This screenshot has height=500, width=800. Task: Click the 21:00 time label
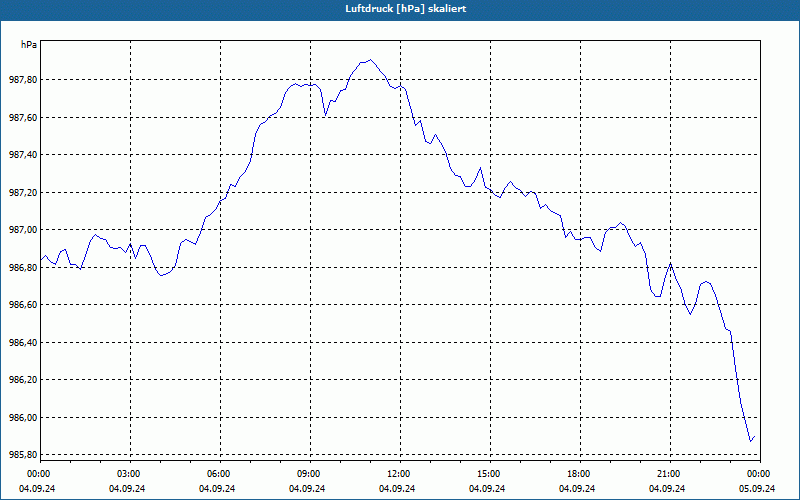point(670,474)
